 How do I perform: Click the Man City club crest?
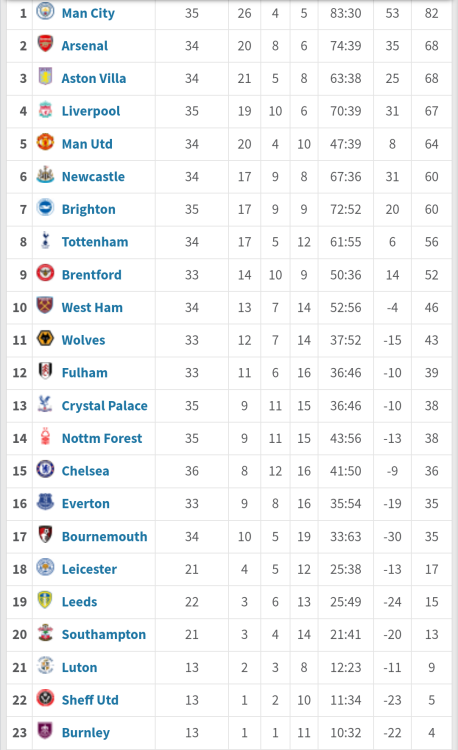[45, 11]
